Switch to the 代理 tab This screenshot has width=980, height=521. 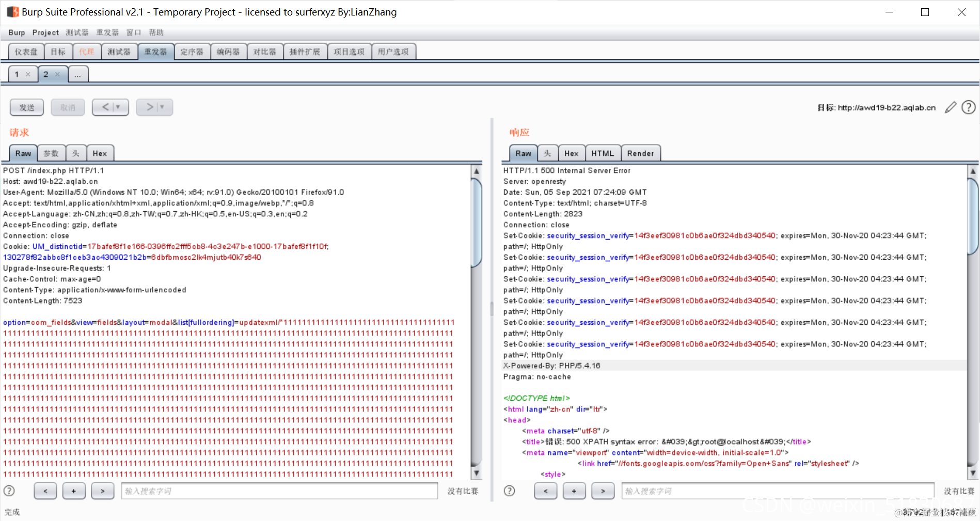click(x=87, y=52)
